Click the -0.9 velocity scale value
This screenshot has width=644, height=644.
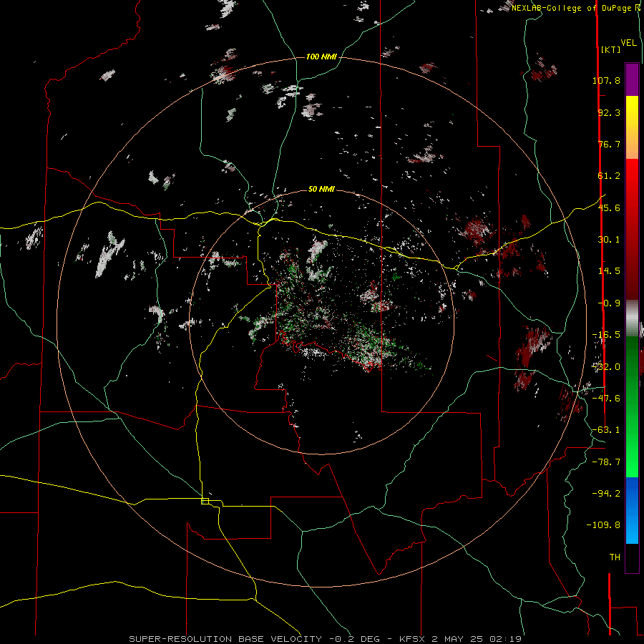click(609, 303)
